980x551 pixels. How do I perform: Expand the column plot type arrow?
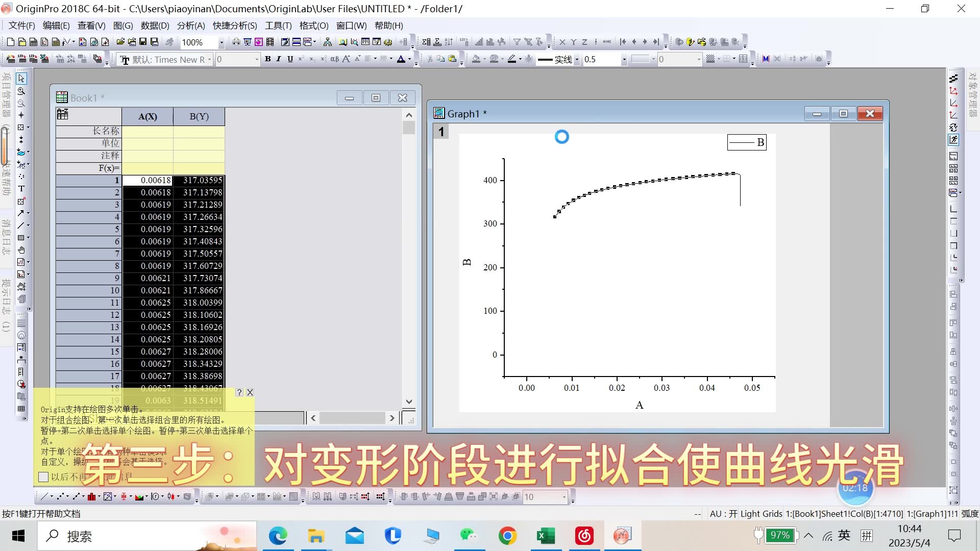[x=99, y=496]
